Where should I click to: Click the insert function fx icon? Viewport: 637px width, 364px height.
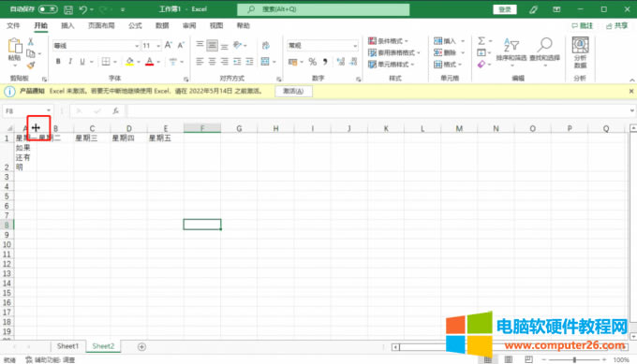pyautogui.click(x=116, y=110)
